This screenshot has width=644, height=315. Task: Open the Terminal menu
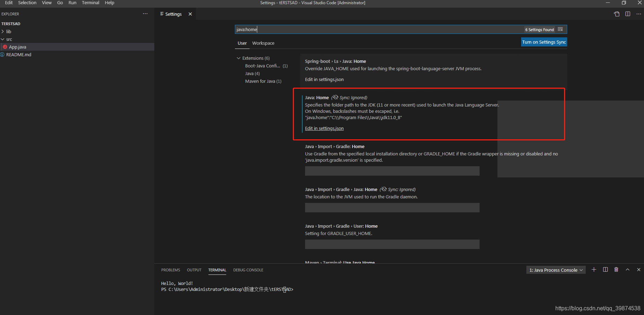tap(90, 3)
